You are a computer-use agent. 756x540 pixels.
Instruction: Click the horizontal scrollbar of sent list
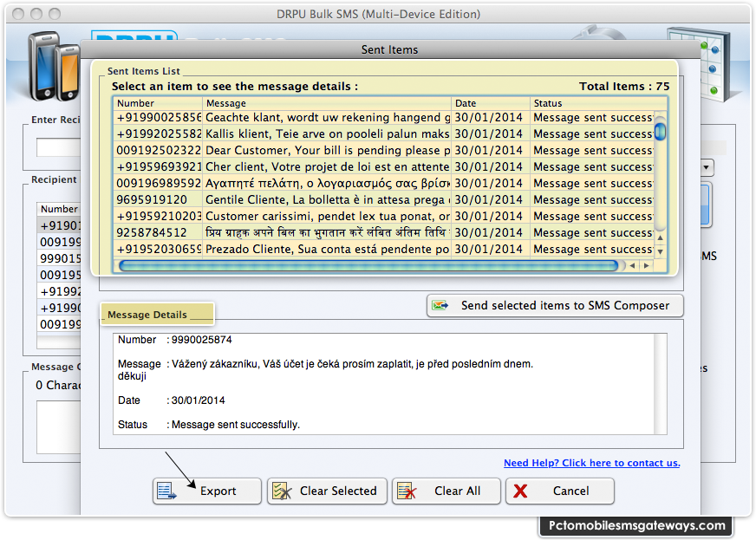[x=368, y=265]
